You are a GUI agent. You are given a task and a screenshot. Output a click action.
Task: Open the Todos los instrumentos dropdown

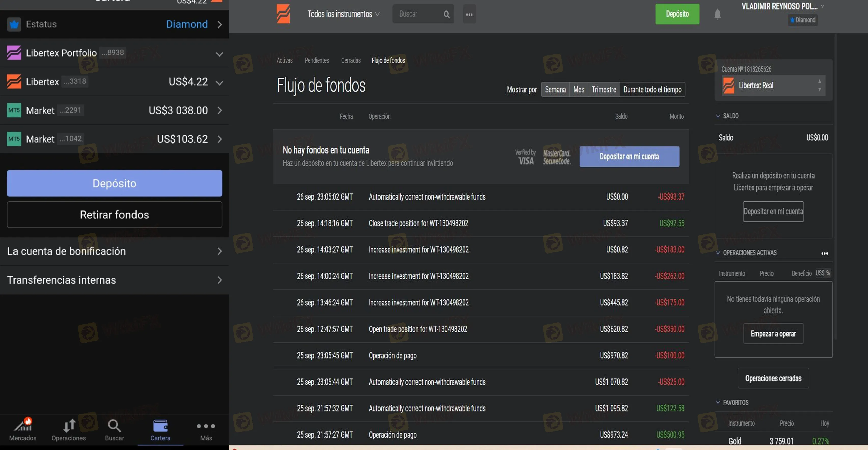(x=343, y=14)
